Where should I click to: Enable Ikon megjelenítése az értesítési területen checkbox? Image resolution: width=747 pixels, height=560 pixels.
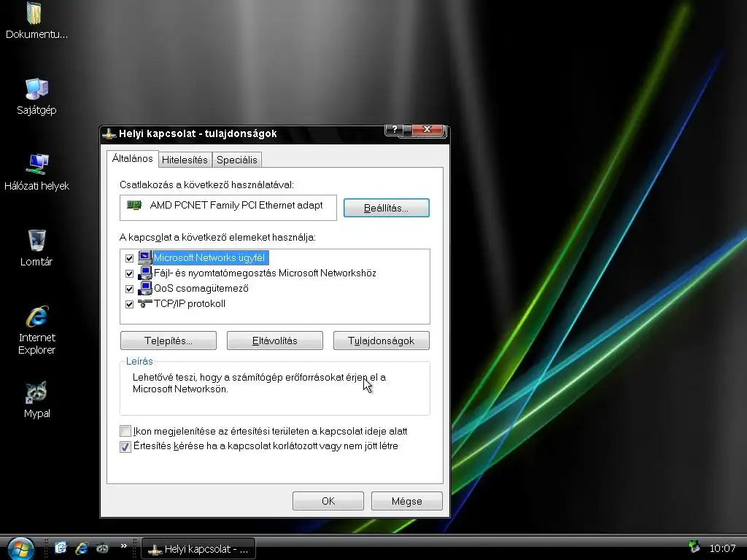tap(125, 432)
